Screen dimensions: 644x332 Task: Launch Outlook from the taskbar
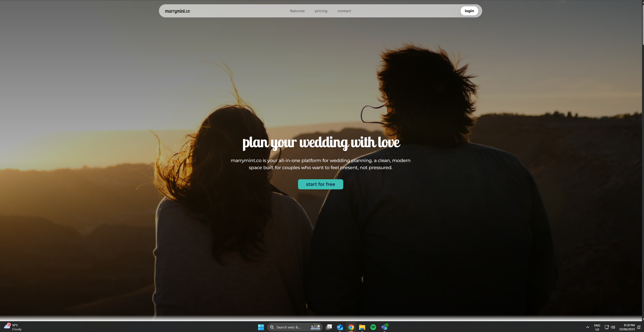point(340,327)
